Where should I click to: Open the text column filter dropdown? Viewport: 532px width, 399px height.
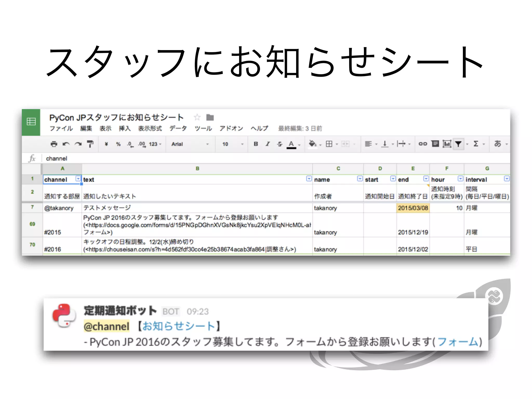point(309,179)
